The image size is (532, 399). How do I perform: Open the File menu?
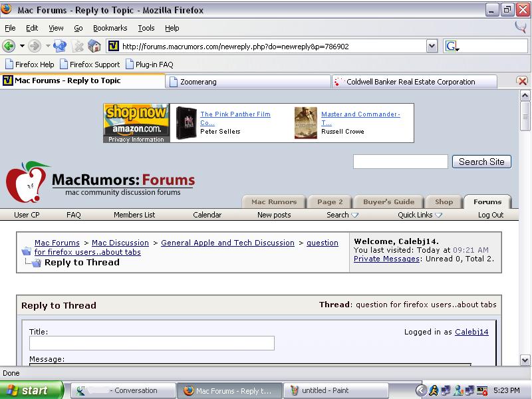point(10,28)
